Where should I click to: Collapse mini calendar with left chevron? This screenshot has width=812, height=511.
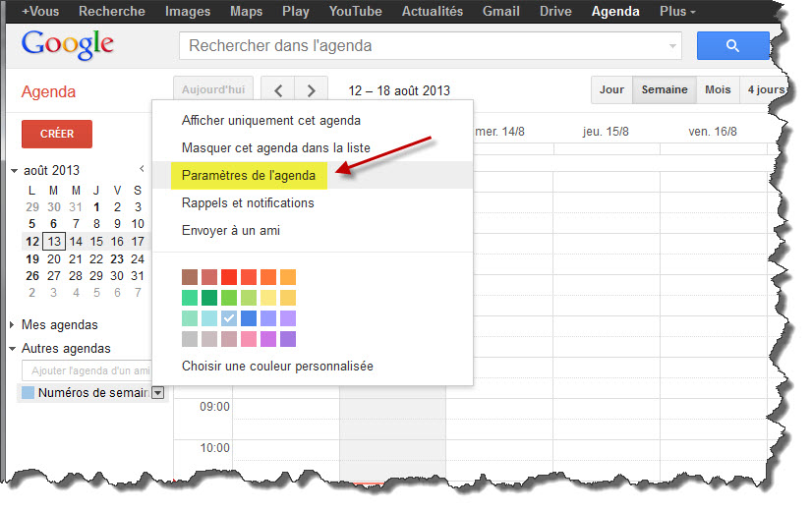[142, 169]
